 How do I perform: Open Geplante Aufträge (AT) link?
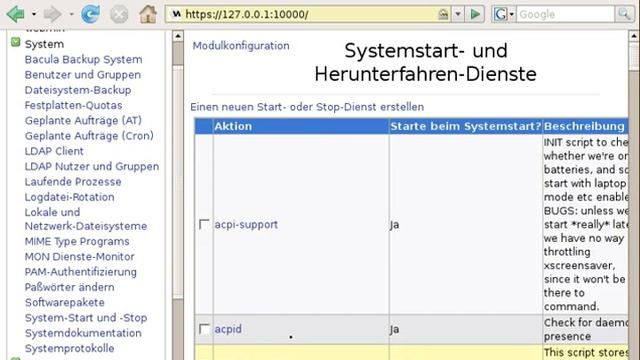(x=83, y=120)
